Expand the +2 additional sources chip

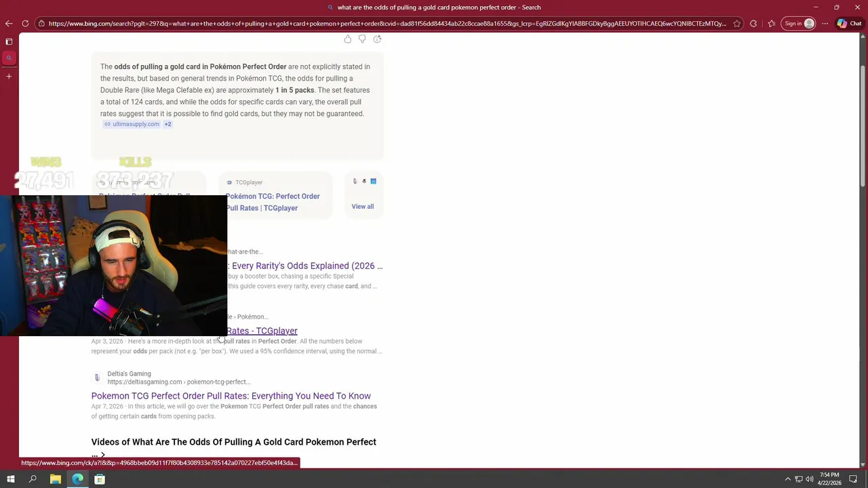coord(167,124)
